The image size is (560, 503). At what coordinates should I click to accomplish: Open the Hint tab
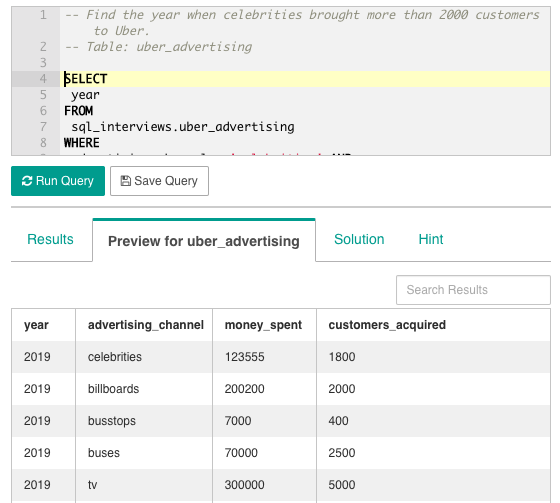pos(431,239)
